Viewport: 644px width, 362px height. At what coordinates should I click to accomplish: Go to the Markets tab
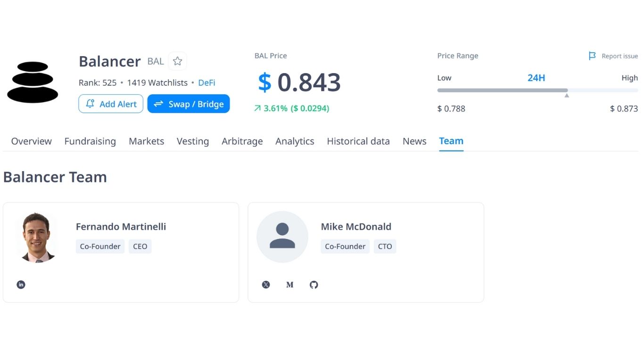coord(146,141)
